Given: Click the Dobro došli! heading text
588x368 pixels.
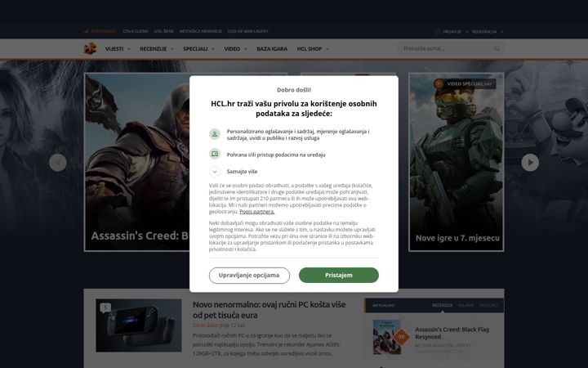Looking at the screenshot, I should pos(294,90).
